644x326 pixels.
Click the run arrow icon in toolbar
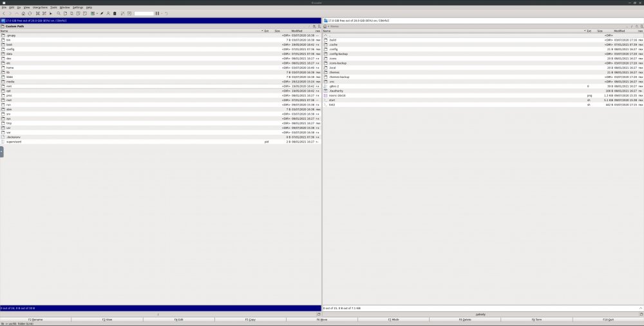[x=51, y=14]
